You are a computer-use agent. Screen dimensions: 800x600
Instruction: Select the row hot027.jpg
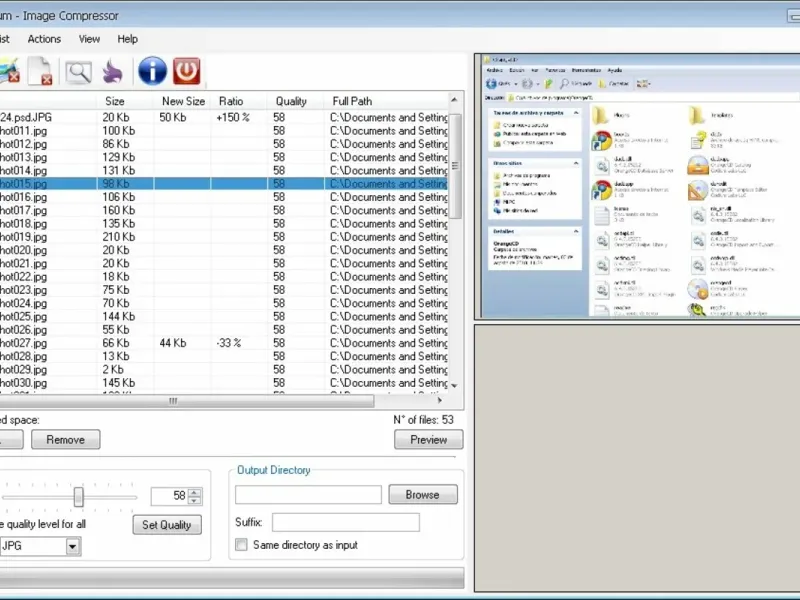coord(223,343)
